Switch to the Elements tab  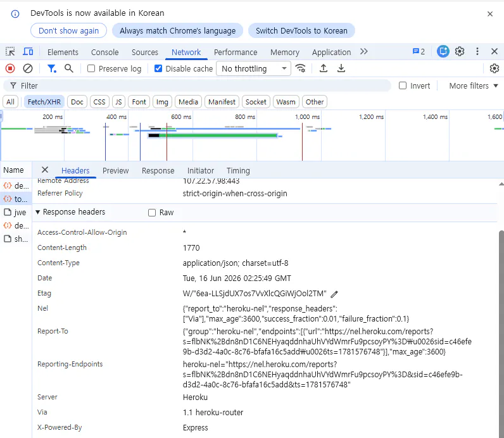(x=63, y=52)
